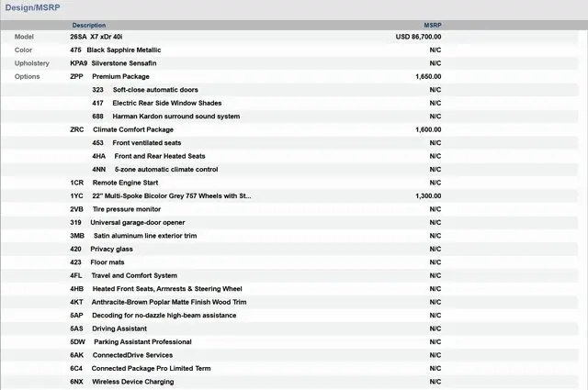Select Universal garage-door opener option
Screen dimensions: 588x390
pos(137,222)
